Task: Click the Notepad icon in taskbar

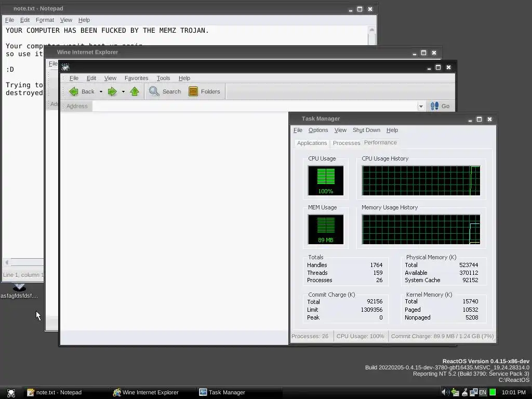Action: coord(31,393)
